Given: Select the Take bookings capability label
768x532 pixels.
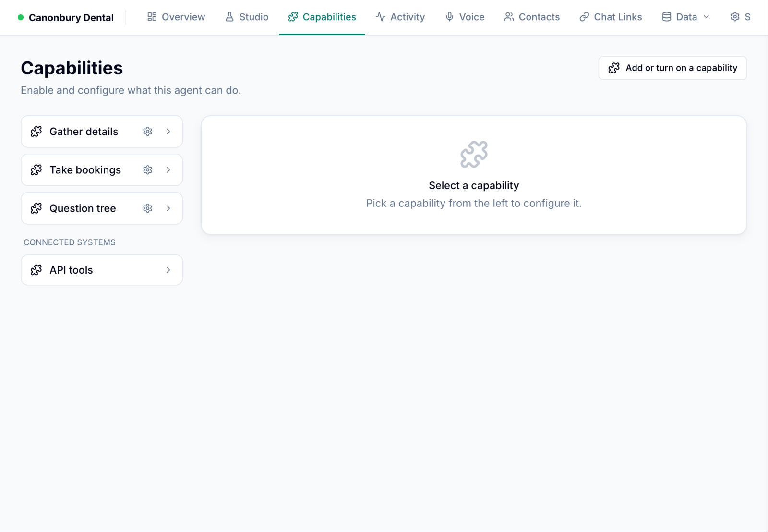Looking at the screenshot, I should (x=85, y=170).
